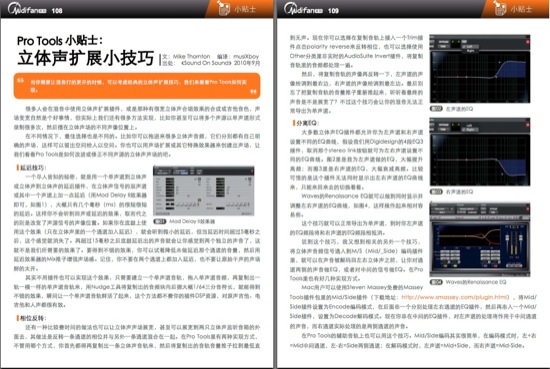Viewport: 550px width, 369px height.
Task: Click the opening quotation mark in orange box
Action: [x=20, y=81]
